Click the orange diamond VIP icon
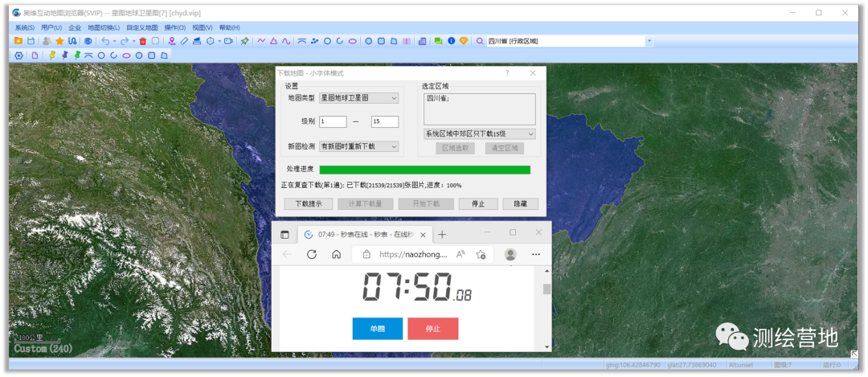Image resolution: width=868 pixels, height=377 pixels. tap(464, 40)
